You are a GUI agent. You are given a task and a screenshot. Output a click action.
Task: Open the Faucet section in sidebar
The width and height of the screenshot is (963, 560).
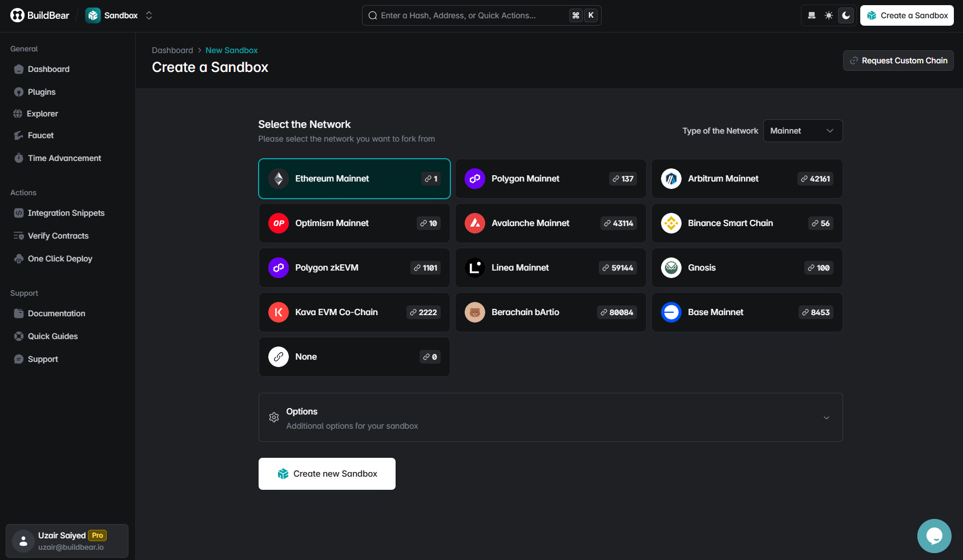point(41,135)
